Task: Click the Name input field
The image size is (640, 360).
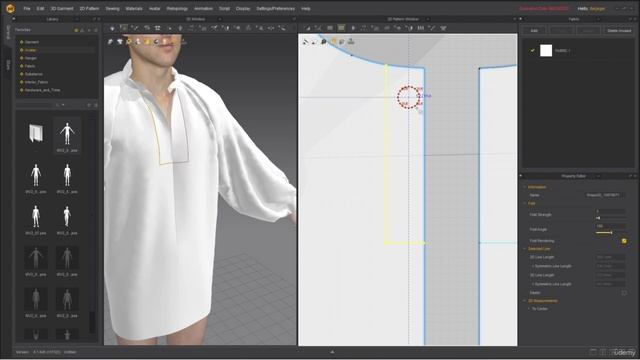Action: pyautogui.click(x=605, y=195)
